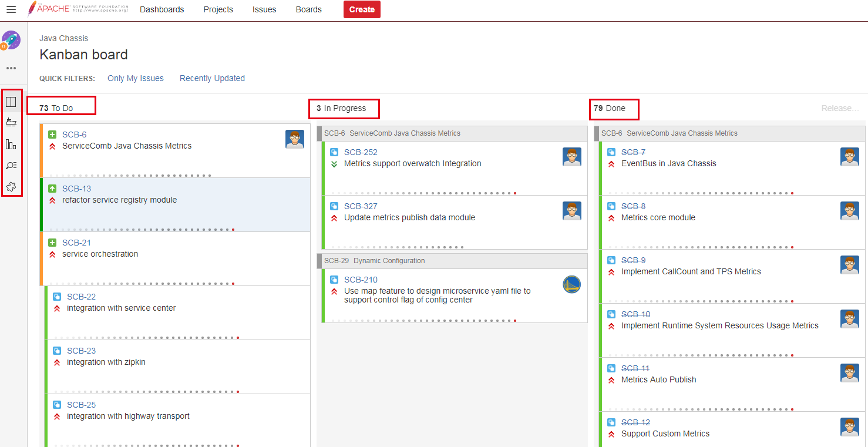The width and height of the screenshot is (868, 447).
Task: Open the Dashboards menu
Action: tap(162, 9)
